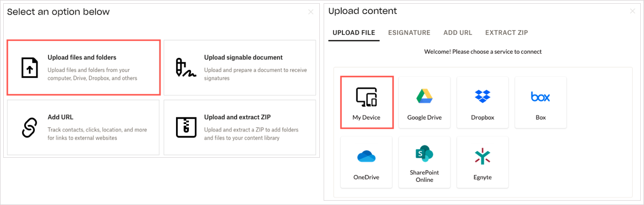Close the Select an option dialog

311,12
